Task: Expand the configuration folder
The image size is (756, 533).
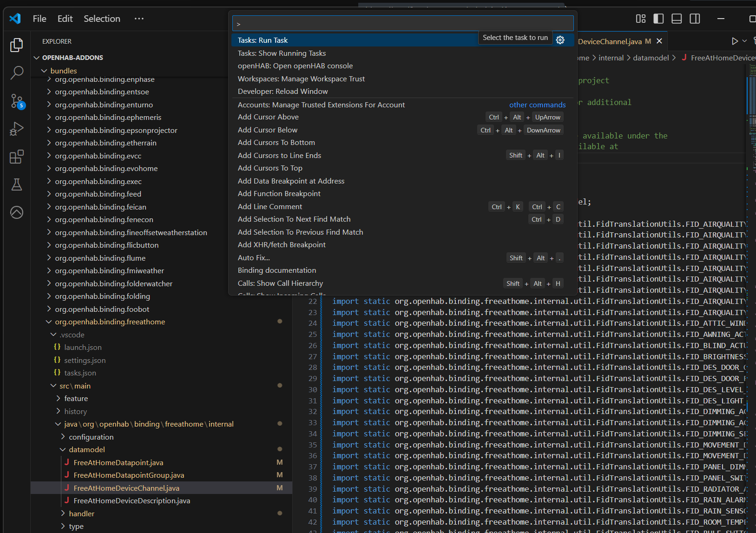Action: coord(91,437)
